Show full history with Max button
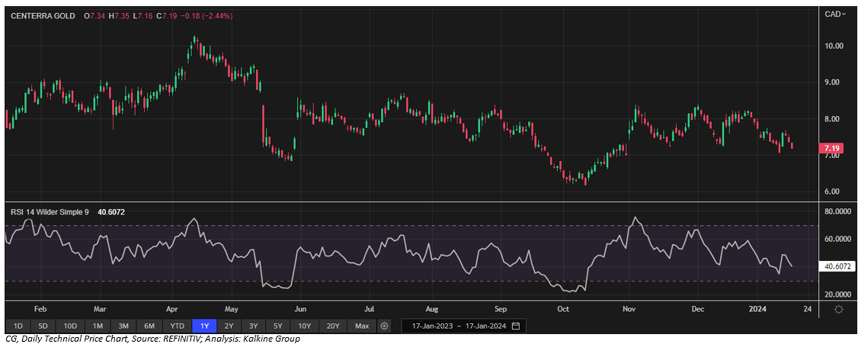Image resolution: width=868 pixels, height=347 pixels. coord(362,326)
